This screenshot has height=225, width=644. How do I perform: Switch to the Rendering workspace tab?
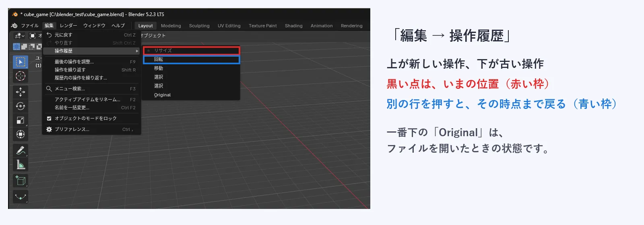pos(351,26)
